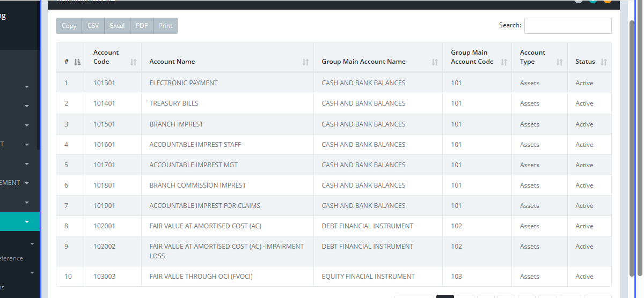Sort by Account Name column arrows
Screen dimensions: 644x298
click(306, 62)
